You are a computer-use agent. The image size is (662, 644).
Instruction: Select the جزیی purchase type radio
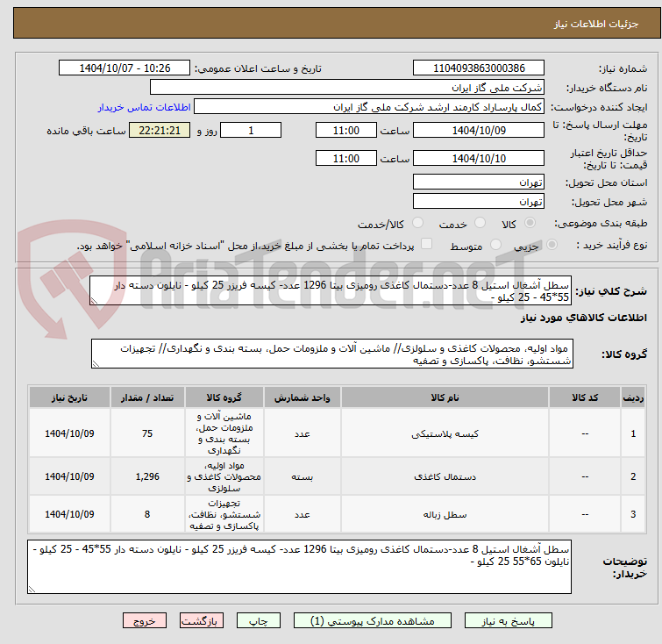click(x=552, y=245)
